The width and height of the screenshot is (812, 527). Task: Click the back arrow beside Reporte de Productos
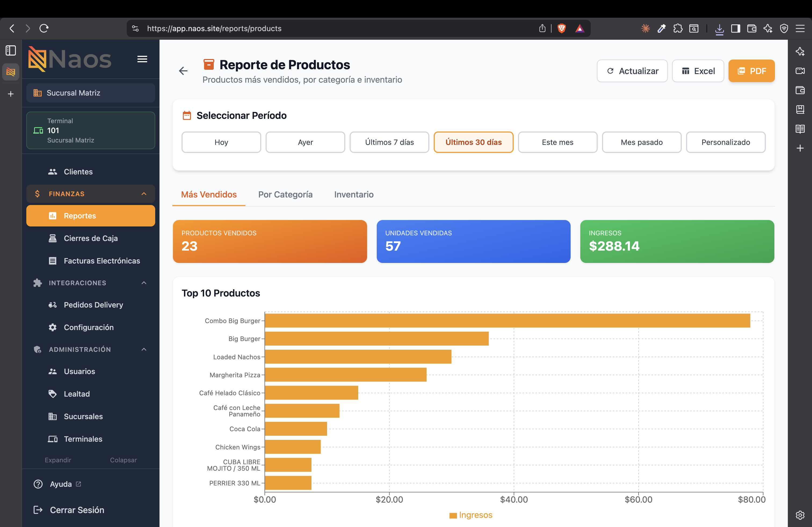[x=183, y=71]
